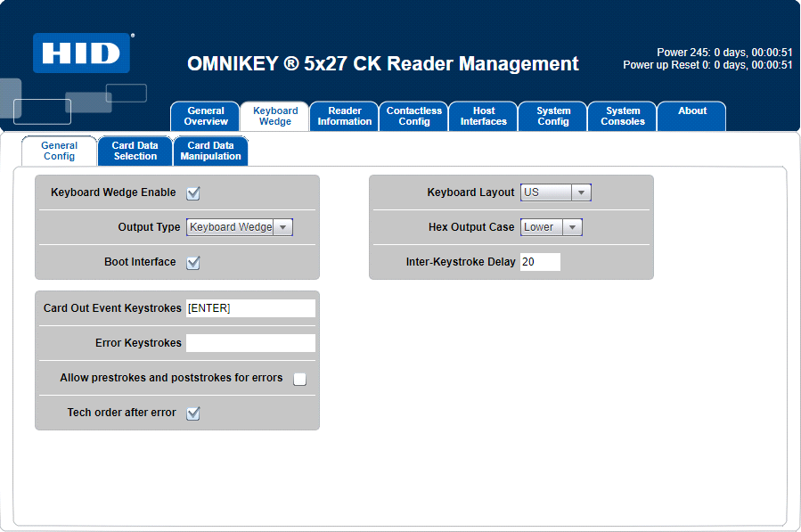The height and width of the screenshot is (532, 801).
Task: Open the Card Data Selection tab
Action: point(135,151)
